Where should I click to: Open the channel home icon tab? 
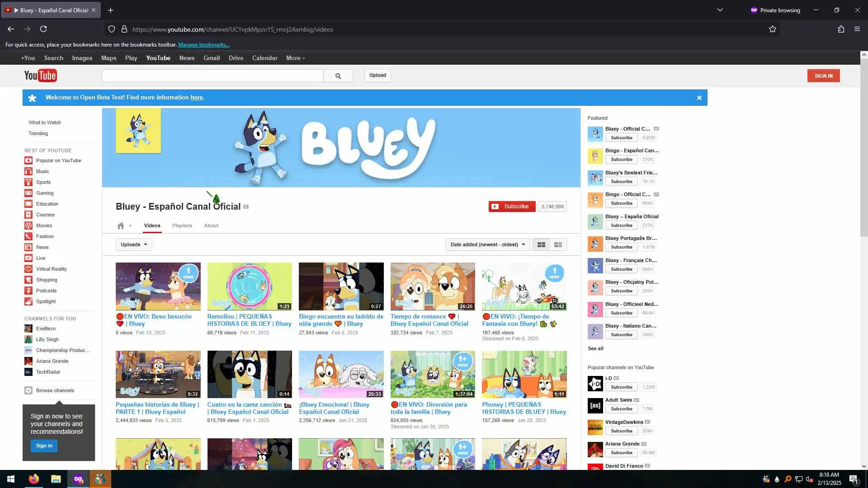[x=121, y=225]
